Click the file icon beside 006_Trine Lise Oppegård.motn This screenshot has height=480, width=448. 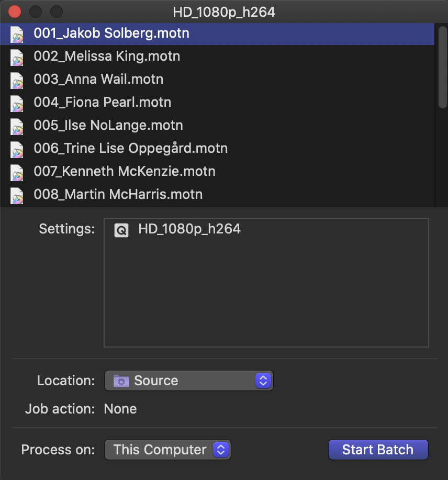(17, 149)
